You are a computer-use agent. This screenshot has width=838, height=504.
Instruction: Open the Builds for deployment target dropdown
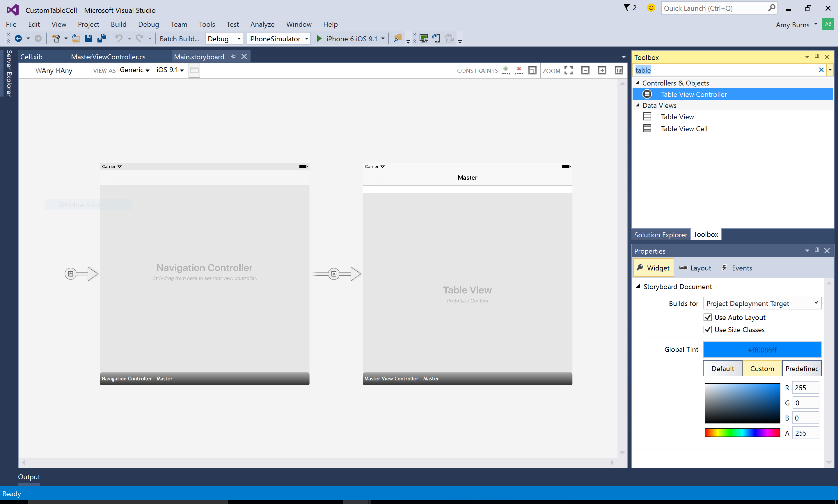[x=816, y=303]
